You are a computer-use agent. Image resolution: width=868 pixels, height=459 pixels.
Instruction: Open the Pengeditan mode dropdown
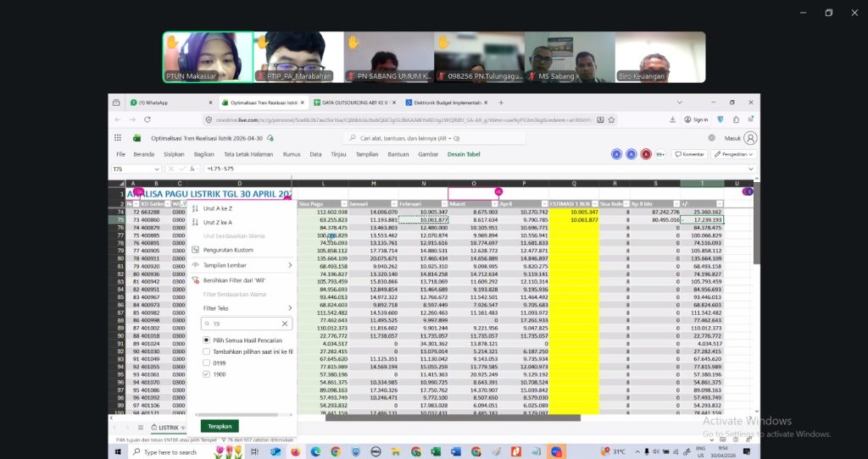(x=733, y=154)
